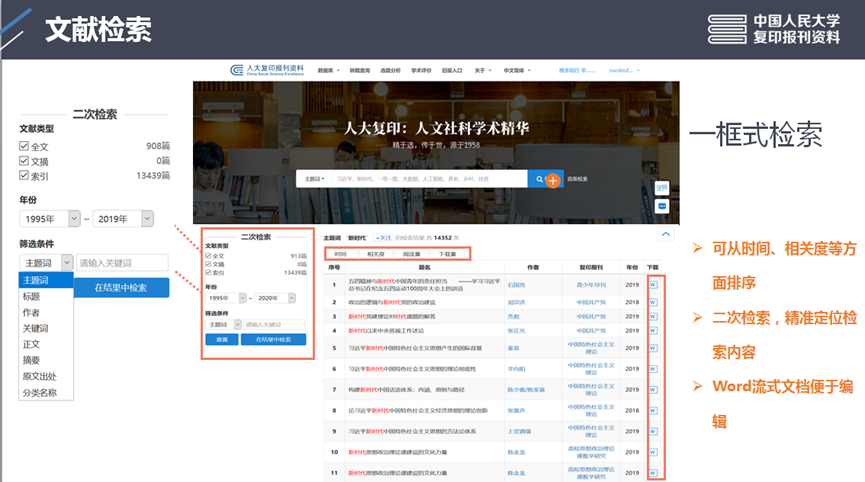The height and width of the screenshot is (482, 865).
Task: Open 主题词 dropdown in small boxed panel
Action: (x=223, y=324)
